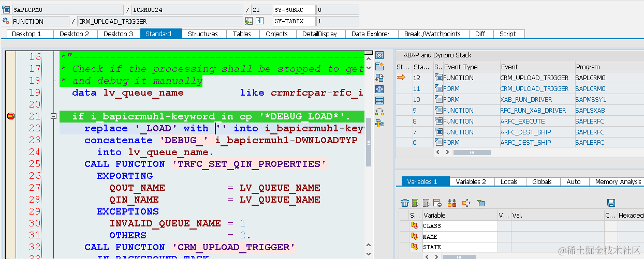This screenshot has width=644, height=259.
Task: Click the trash icon in Variables toolbar
Action: coord(405,203)
